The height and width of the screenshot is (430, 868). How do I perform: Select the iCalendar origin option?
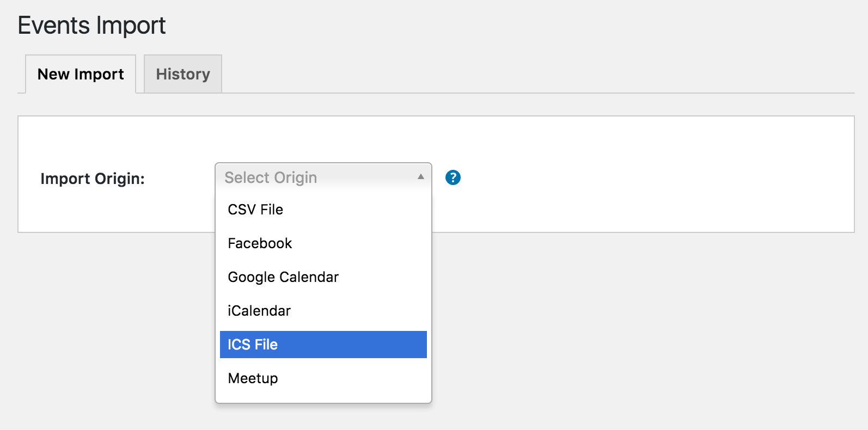[323, 311]
